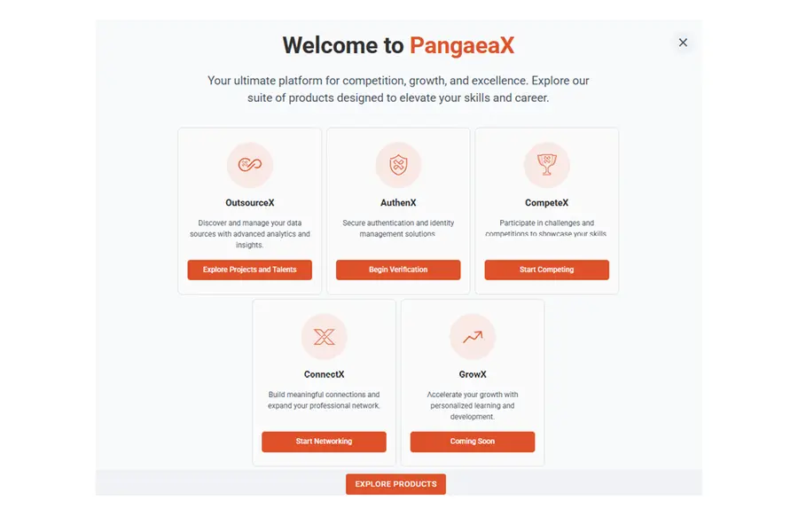Screen dimensions: 798x532
Task: Click the OutsourceX description about data sources
Action: click(250, 234)
